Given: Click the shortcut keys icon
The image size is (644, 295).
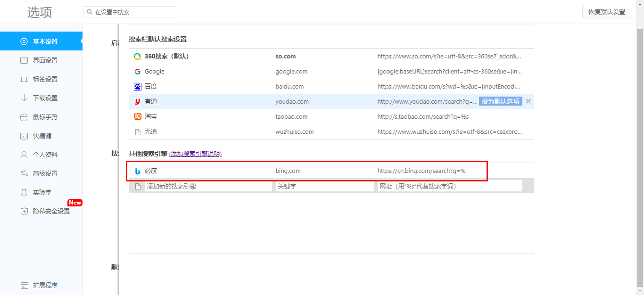Looking at the screenshot, I should [x=24, y=136].
